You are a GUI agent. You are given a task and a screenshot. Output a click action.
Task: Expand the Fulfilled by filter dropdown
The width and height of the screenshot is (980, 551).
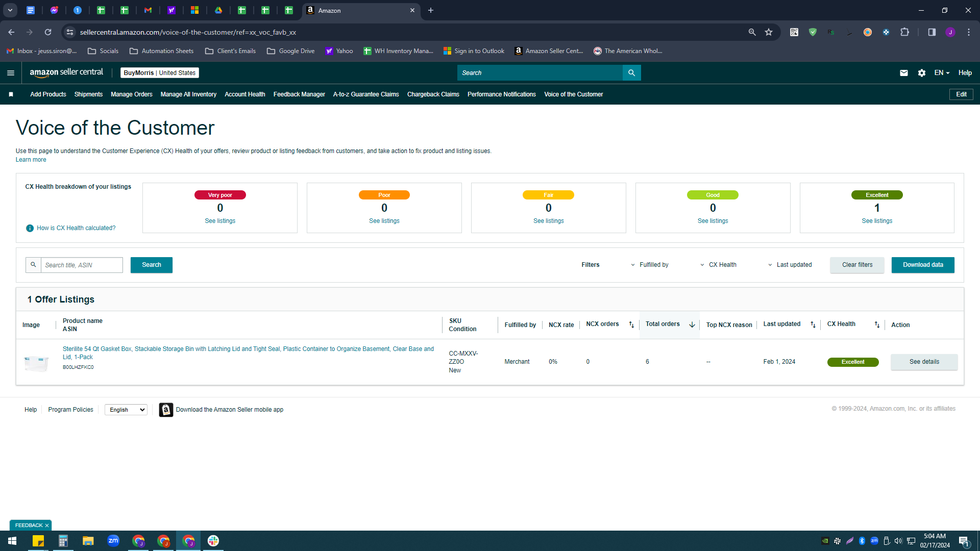pyautogui.click(x=649, y=265)
